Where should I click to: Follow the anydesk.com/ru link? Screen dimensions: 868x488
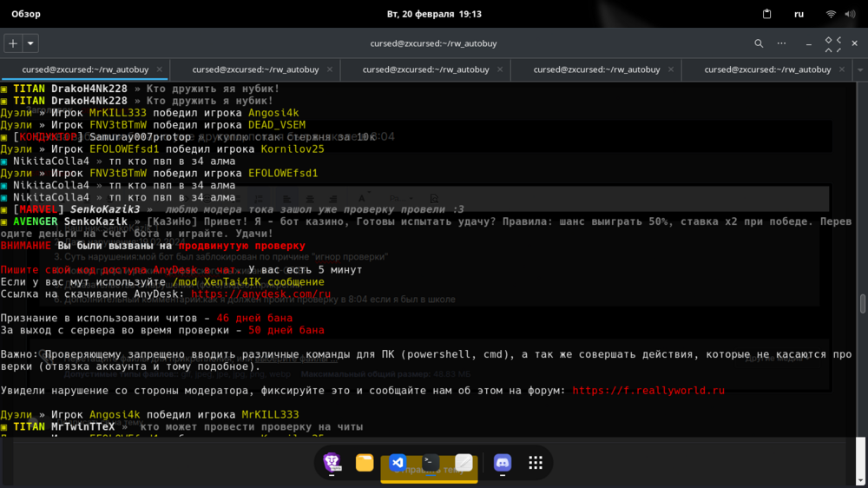pyautogui.click(x=260, y=293)
